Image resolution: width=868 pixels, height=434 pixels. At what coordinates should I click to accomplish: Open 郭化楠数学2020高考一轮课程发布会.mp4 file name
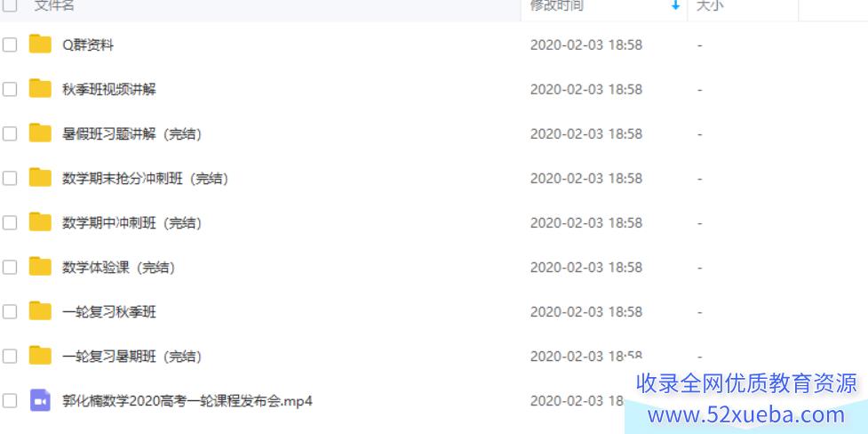(x=187, y=401)
